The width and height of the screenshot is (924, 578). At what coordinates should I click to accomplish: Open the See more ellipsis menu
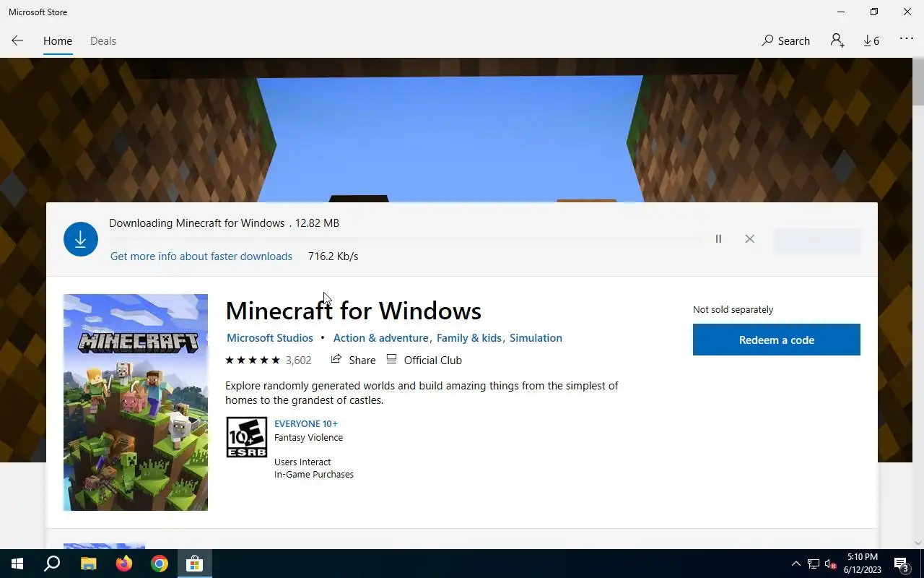[907, 40]
